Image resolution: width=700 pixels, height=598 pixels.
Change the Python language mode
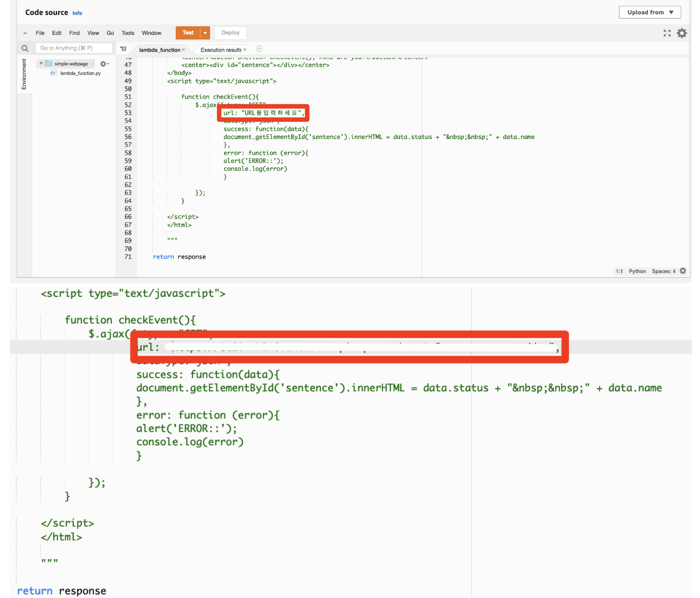[637, 271]
